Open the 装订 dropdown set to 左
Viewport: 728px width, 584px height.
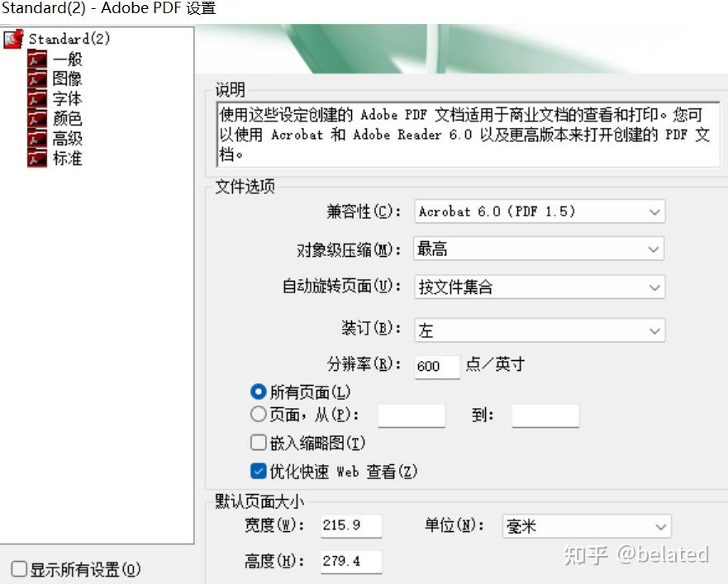point(538,330)
